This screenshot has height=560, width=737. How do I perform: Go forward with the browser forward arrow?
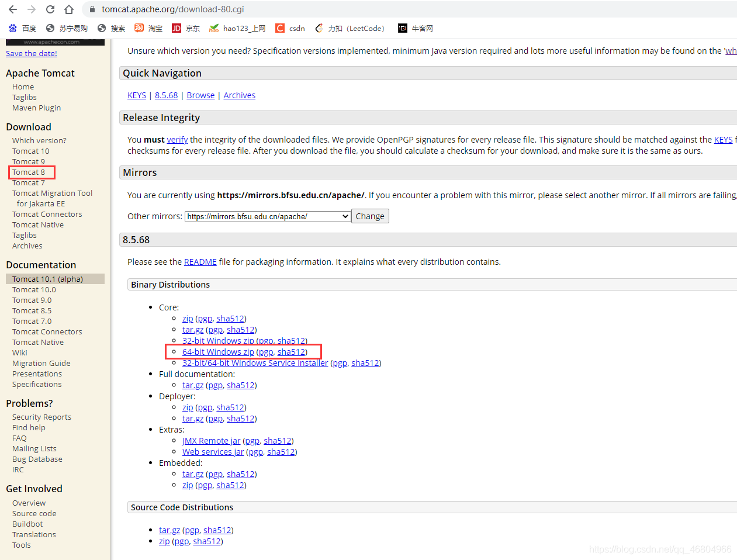pyautogui.click(x=32, y=9)
